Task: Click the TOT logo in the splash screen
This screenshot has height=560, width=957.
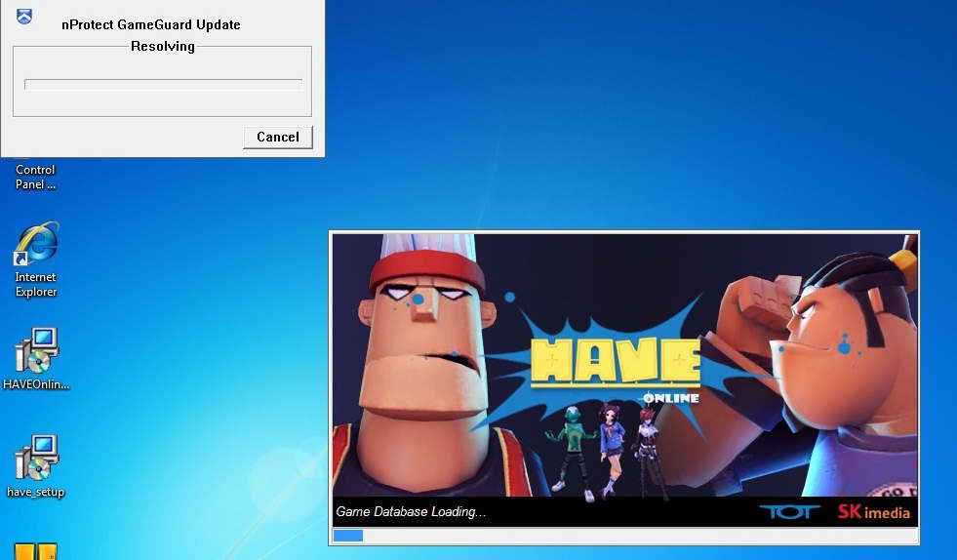Action: click(789, 512)
